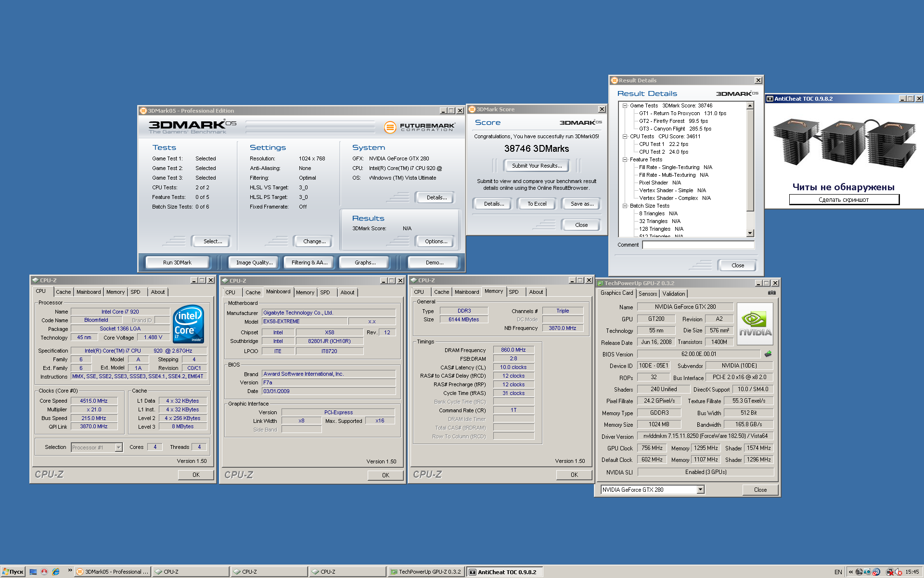This screenshot has height=578, width=924.
Task: Click AntiCheat TOC 0.9.8.2 taskbar button
Action: 505,572
